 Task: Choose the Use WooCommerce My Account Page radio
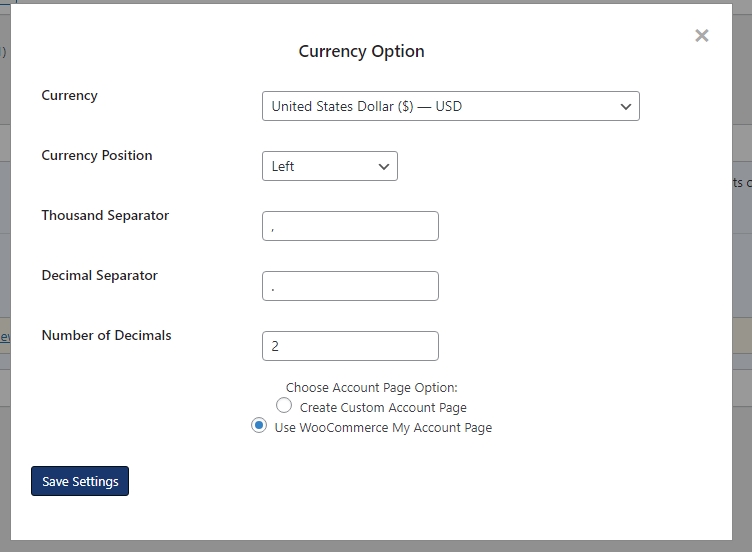[259, 426]
